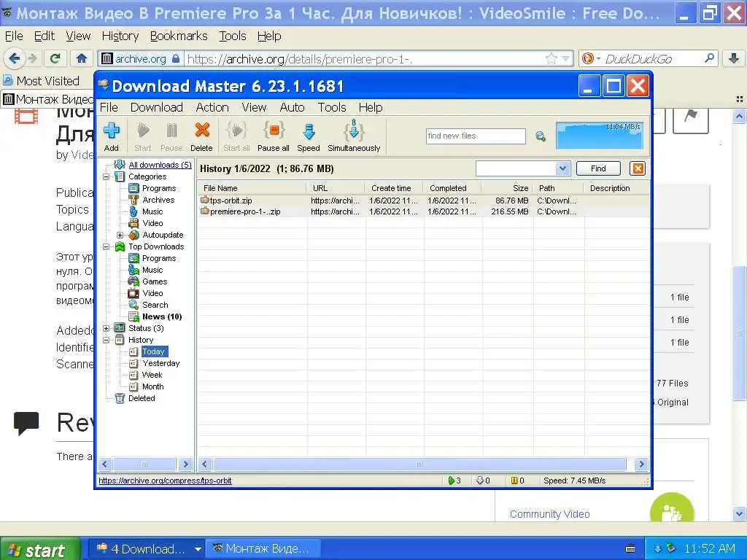Screen dimensions: 747x560
Task: Click the Firefox URL address bar
Action: coord(365,59)
